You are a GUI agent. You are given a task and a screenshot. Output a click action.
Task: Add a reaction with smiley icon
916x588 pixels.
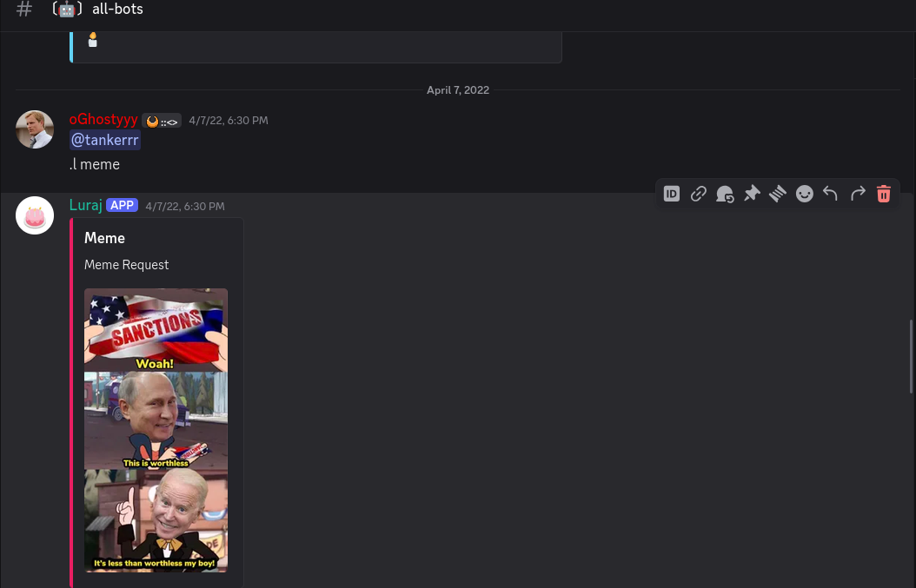pos(805,194)
